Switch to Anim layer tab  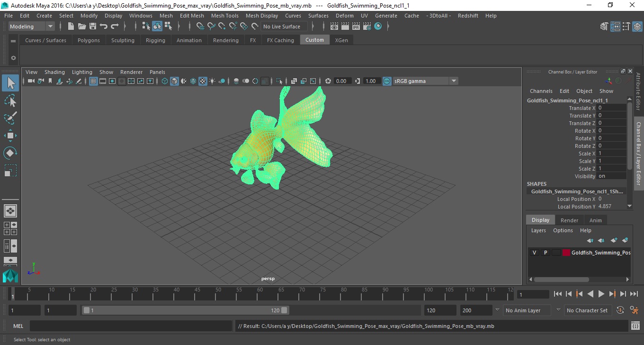[x=595, y=220]
